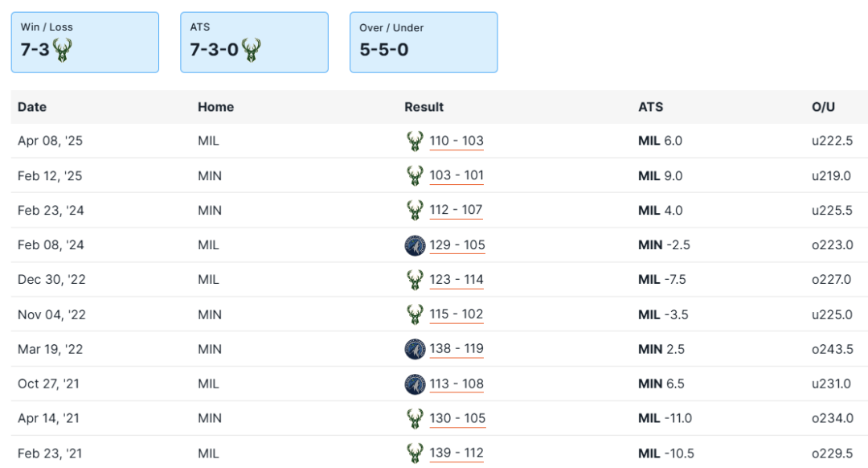Click Bucks logo beside 123 - 114 result
The height and width of the screenshot is (468, 868).
(415, 280)
